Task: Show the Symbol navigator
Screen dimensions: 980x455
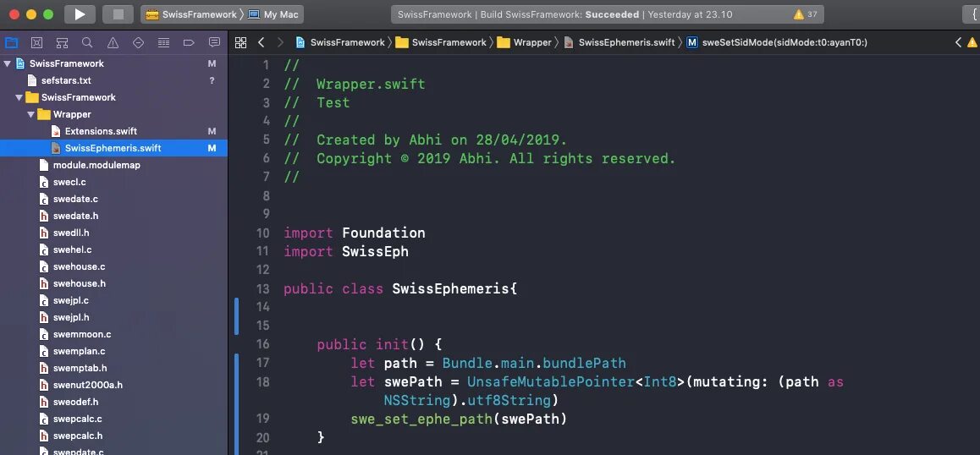Action: point(62,42)
